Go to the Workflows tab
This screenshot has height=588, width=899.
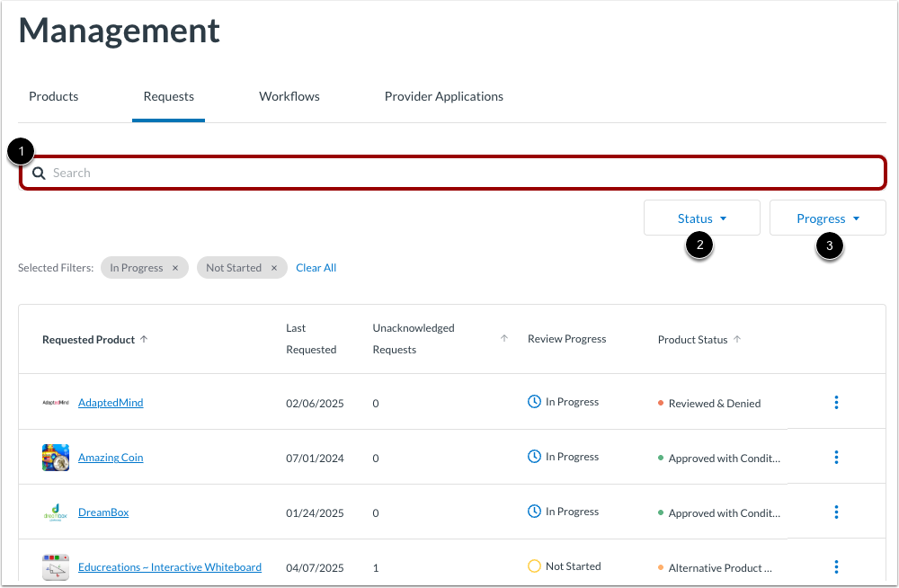tap(289, 96)
